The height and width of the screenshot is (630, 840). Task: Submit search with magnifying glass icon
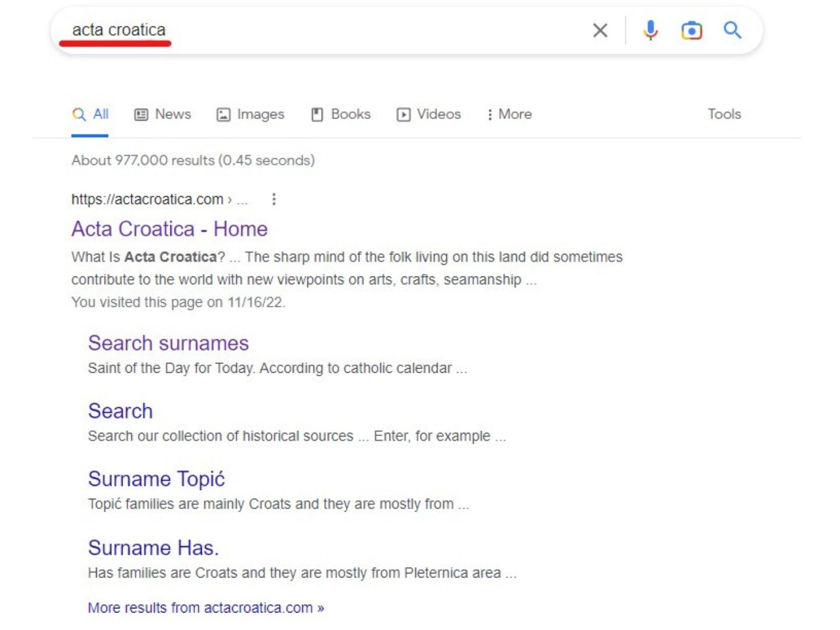pyautogui.click(x=732, y=30)
